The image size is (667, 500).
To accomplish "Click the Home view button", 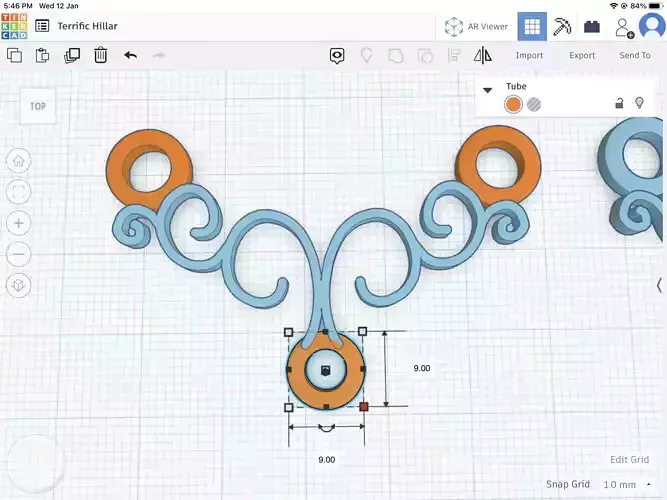I will [x=18, y=161].
